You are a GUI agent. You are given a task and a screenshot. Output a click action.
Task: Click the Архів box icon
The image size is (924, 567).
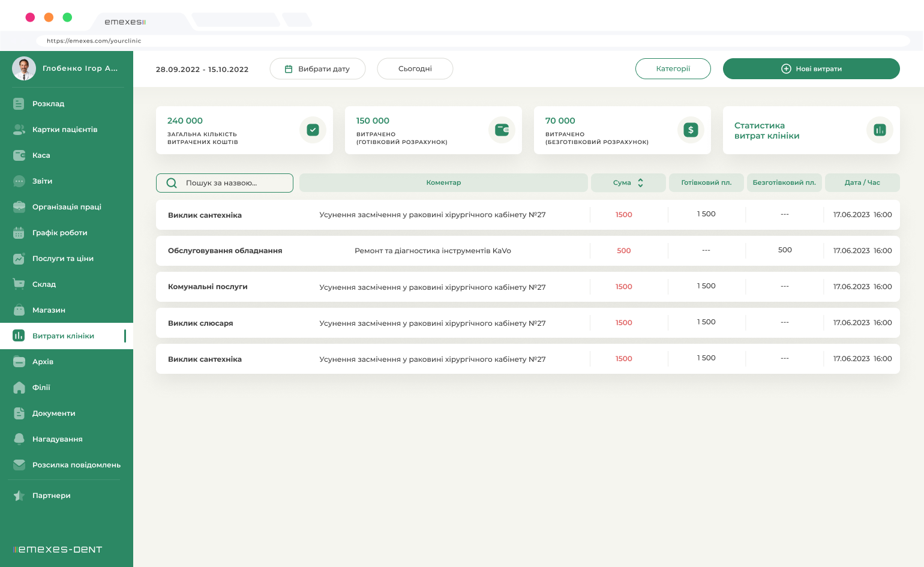coord(19,362)
